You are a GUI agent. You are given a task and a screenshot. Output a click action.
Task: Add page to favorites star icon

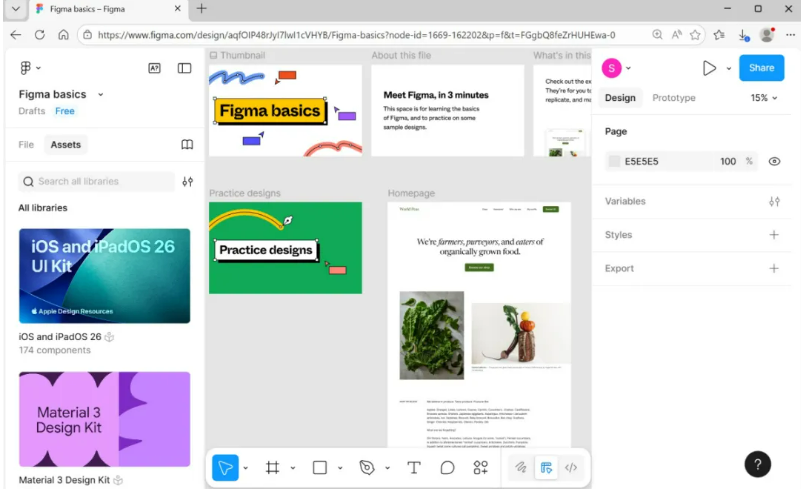(695, 35)
